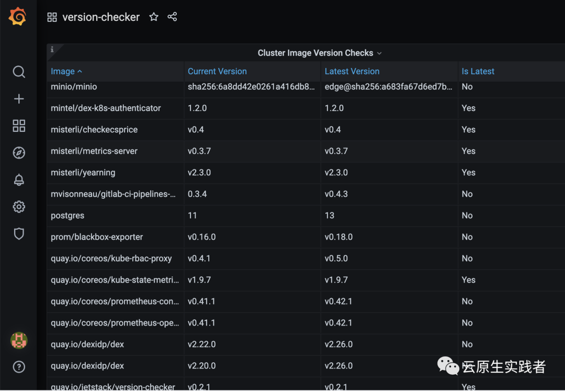Click dex current version v2.22.0
The image size is (565, 392).
tap(202, 344)
